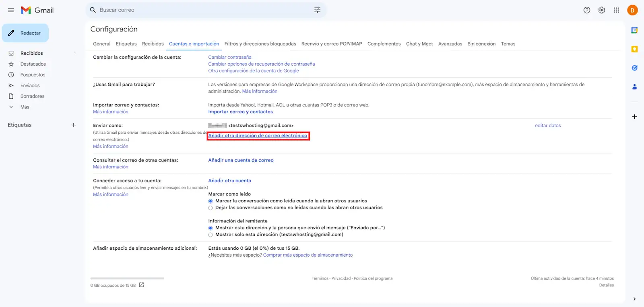Screen dimensions: 644x307
Task: Open Chat y Meet tab
Action: (419, 44)
